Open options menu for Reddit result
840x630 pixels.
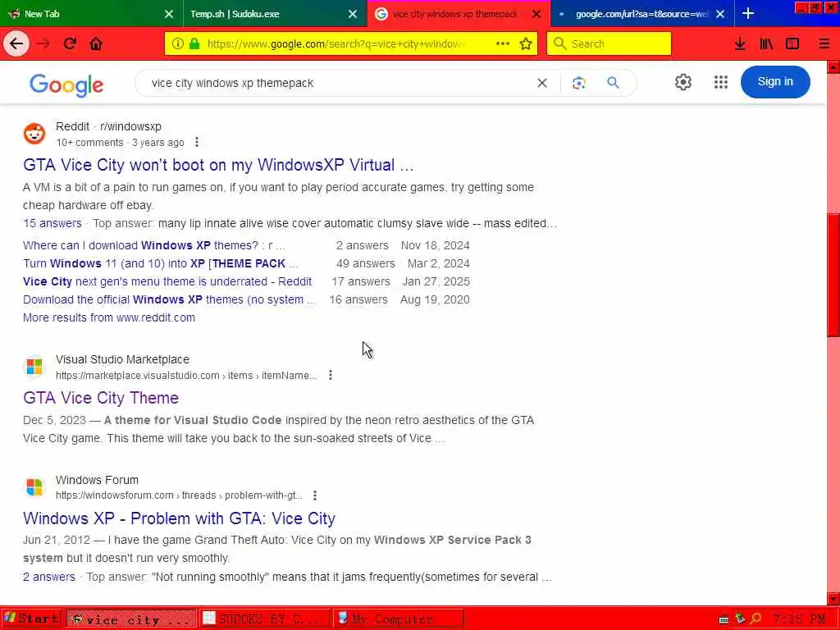(197, 142)
